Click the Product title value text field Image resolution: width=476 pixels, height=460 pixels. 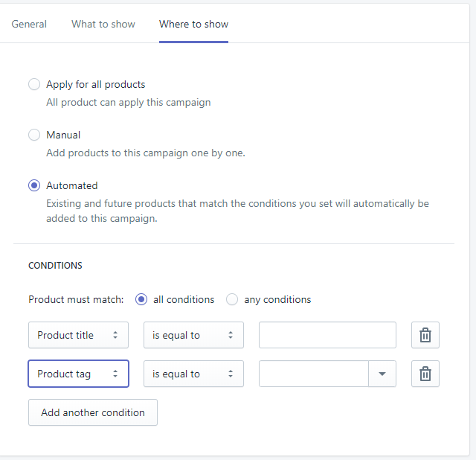(x=327, y=335)
